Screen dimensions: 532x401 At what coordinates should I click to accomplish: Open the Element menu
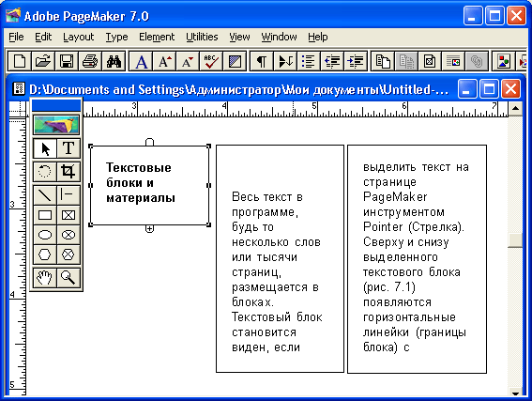click(x=157, y=37)
